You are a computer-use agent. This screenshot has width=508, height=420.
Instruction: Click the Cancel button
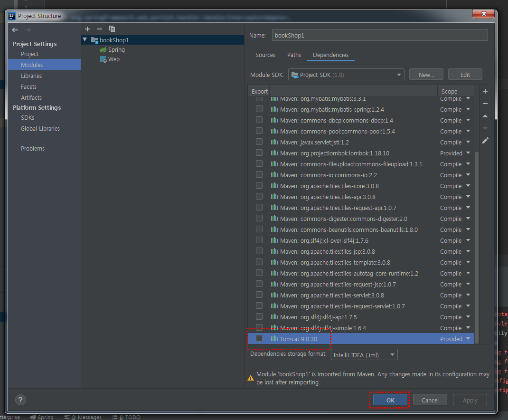click(x=430, y=400)
